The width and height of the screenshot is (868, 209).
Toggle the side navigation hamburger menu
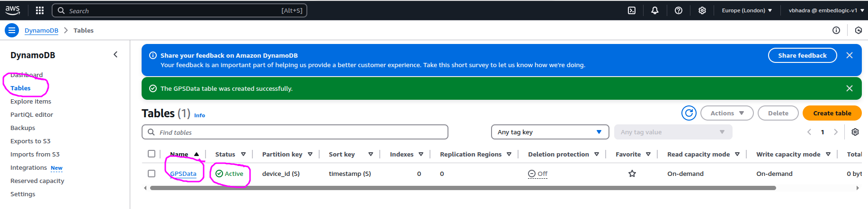point(12,30)
